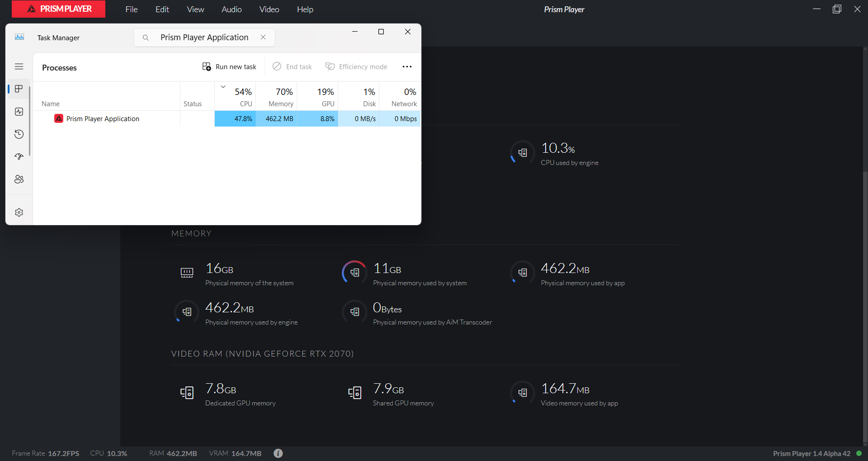
Task: Click the Video memory used by app gauge
Action: coord(523,393)
